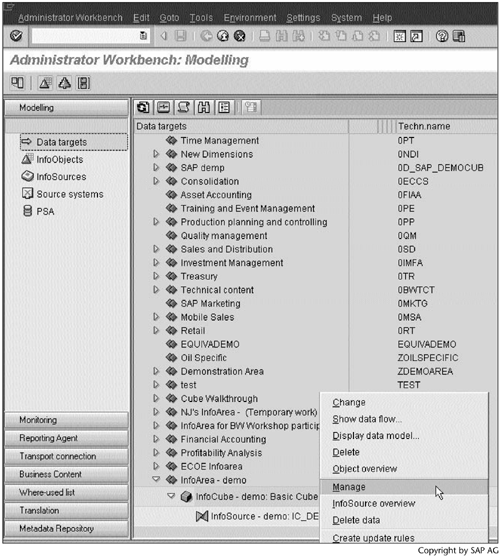Choose Delete data in context menu
Viewport: 500px width, 559px height.
pos(404,520)
